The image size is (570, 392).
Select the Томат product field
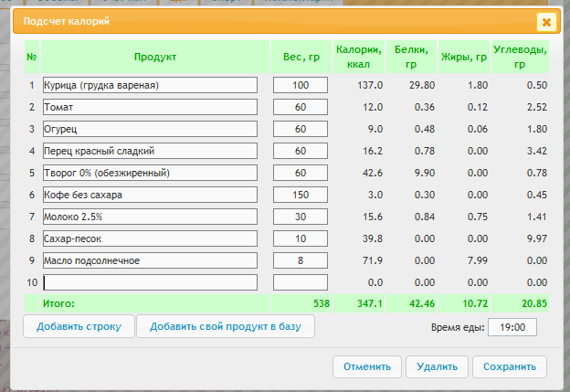(150, 107)
